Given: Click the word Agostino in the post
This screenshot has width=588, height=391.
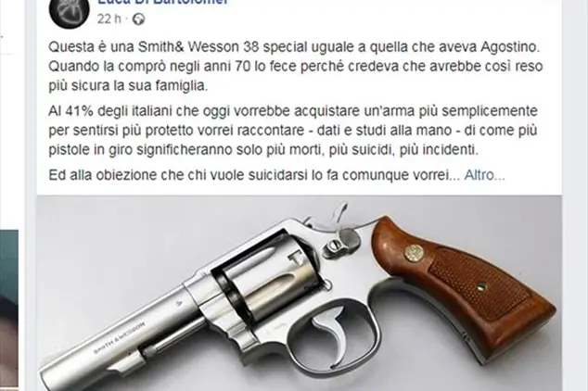Looking at the screenshot, I should [510, 47].
